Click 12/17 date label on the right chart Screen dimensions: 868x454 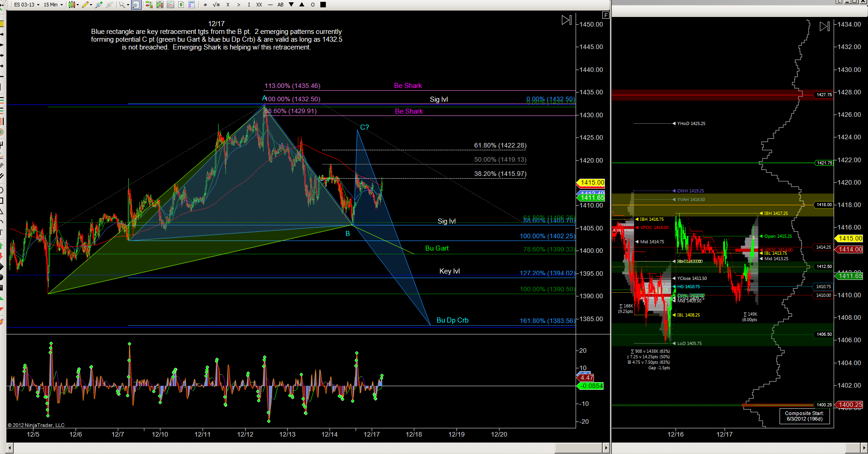click(x=724, y=434)
